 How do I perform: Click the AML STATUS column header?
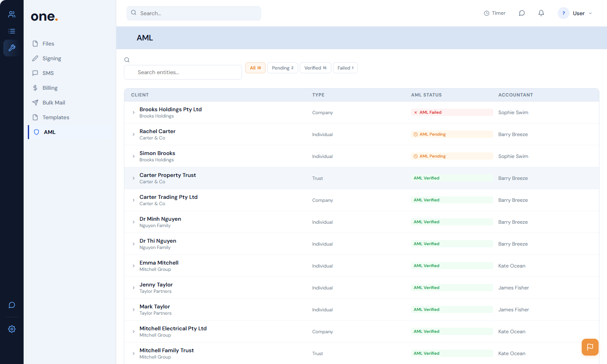click(427, 95)
